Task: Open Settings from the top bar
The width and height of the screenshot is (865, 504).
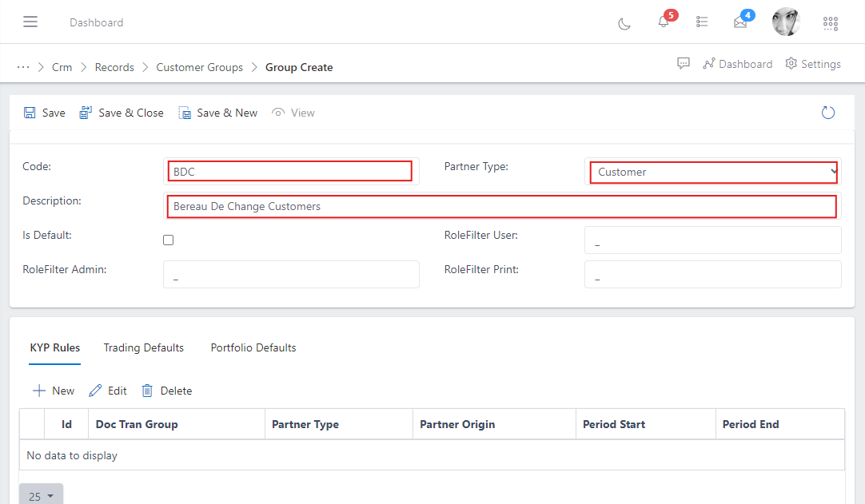Action: point(812,63)
